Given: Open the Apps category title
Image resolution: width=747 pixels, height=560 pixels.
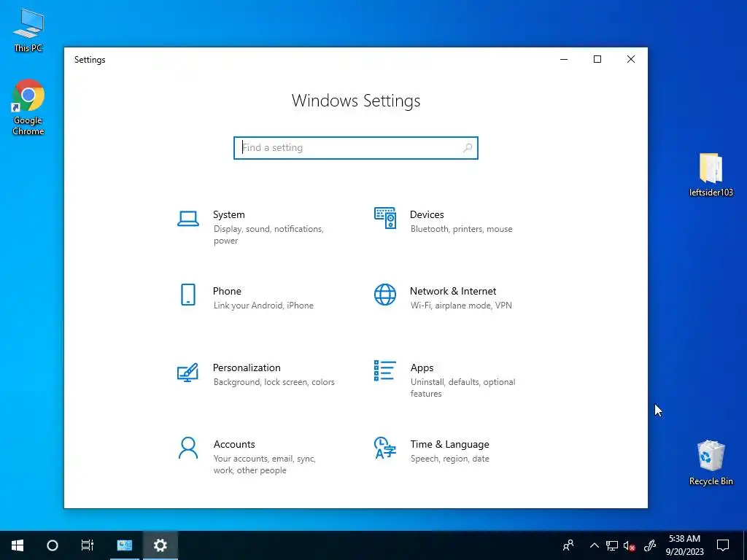Looking at the screenshot, I should tap(422, 367).
